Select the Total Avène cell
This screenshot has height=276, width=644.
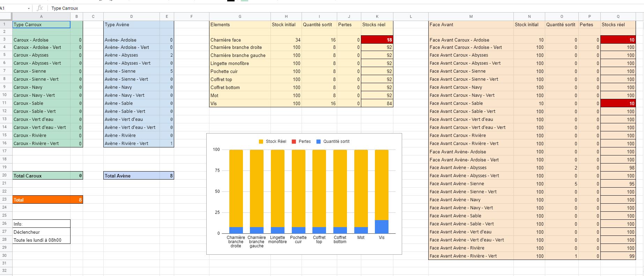click(x=131, y=176)
